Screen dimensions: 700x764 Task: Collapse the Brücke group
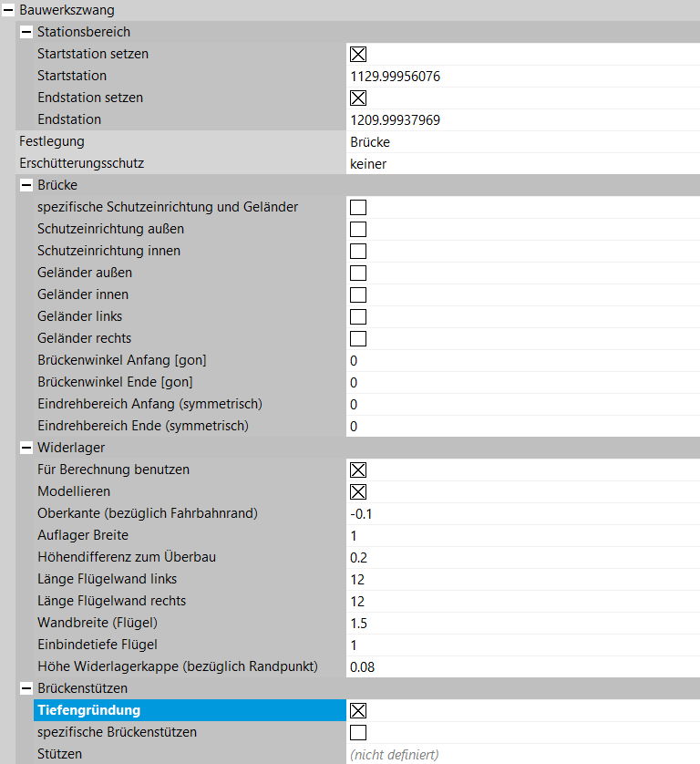click(x=26, y=185)
